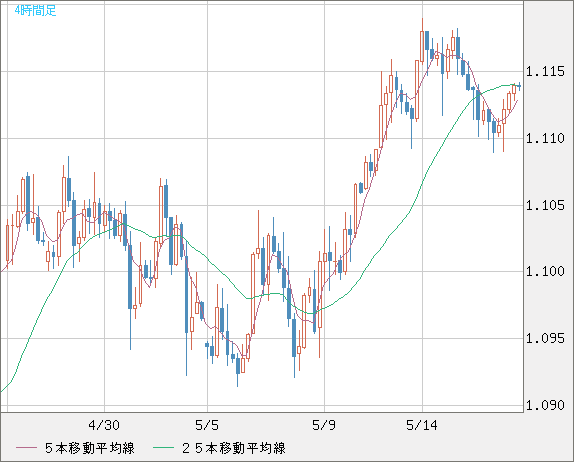Image resolution: width=574 pixels, height=462 pixels.
Task: Click the green 25-period legend line sample
Action: [163, 448]
